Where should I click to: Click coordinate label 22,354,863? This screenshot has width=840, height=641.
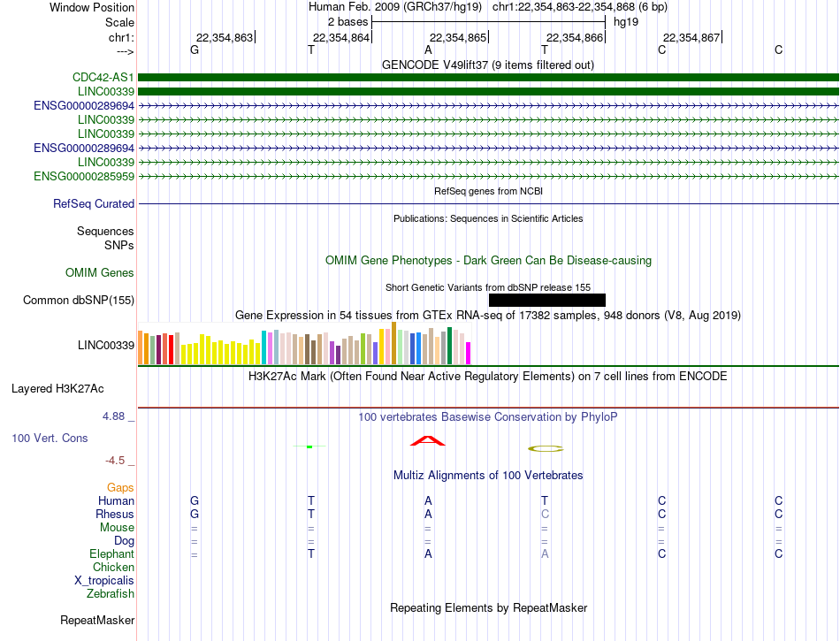point(225,37)
